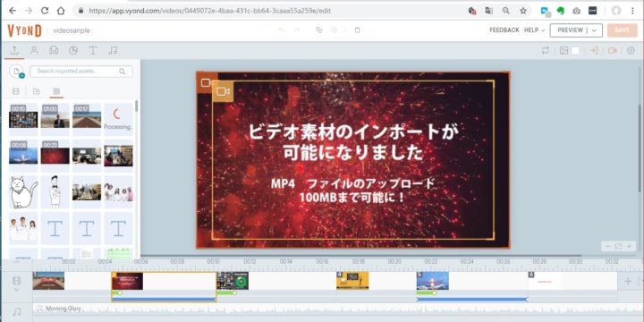Filter imported assets by video type

point(16,91)
